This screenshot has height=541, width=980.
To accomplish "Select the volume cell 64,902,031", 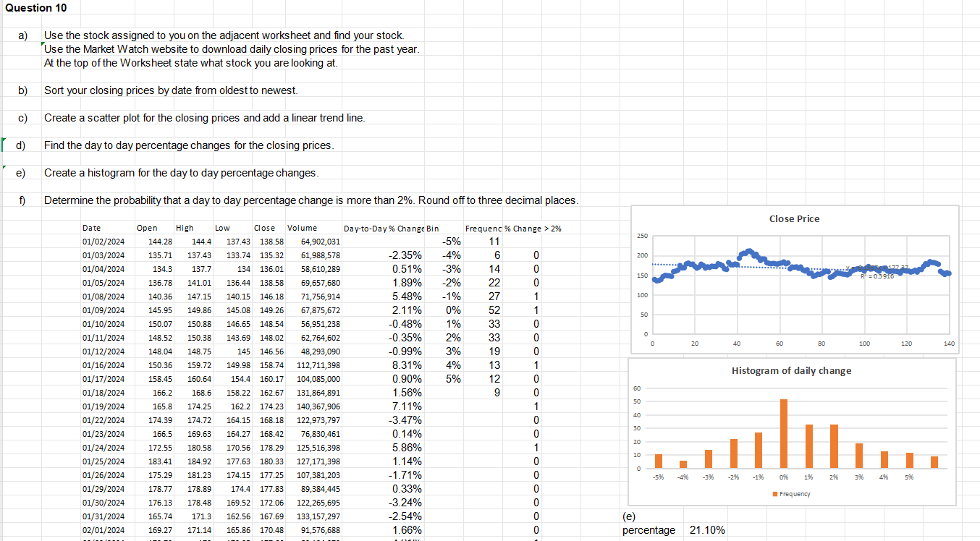I will click(320, 242).
